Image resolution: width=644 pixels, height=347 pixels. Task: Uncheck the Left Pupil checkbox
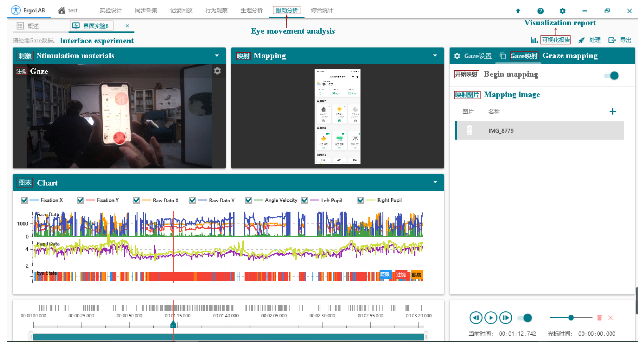click(x=305, y=200)
